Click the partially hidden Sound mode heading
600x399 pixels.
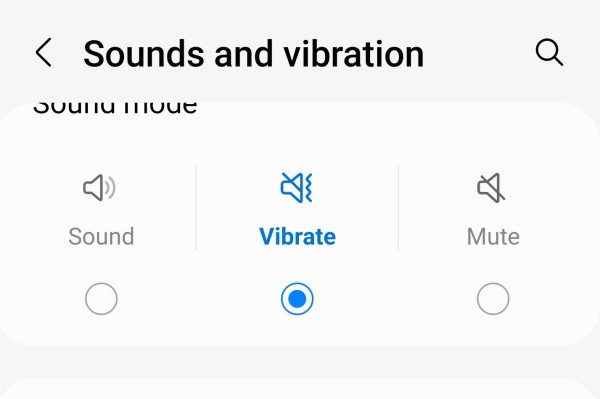click(x=115, y=107)
